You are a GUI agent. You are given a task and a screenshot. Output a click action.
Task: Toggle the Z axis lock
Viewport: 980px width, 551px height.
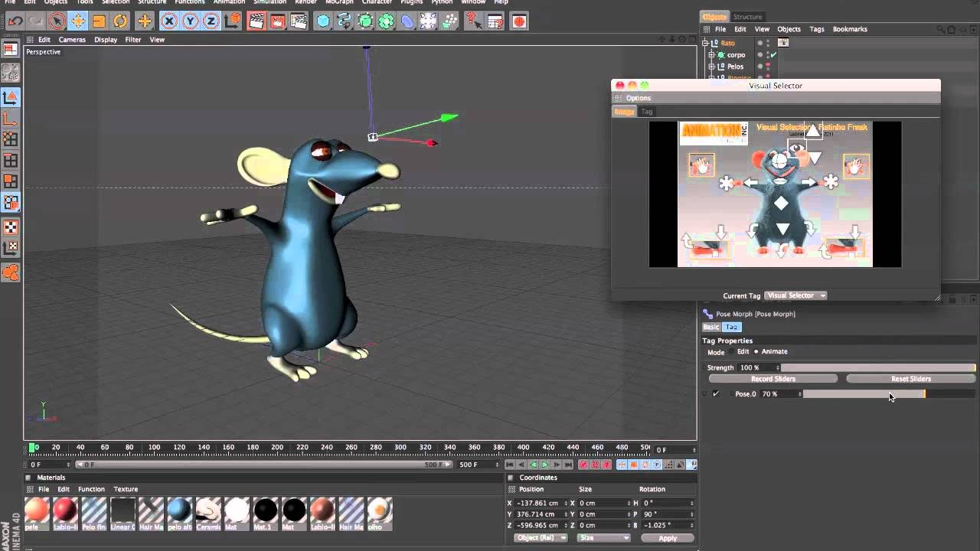coord(211,21)
